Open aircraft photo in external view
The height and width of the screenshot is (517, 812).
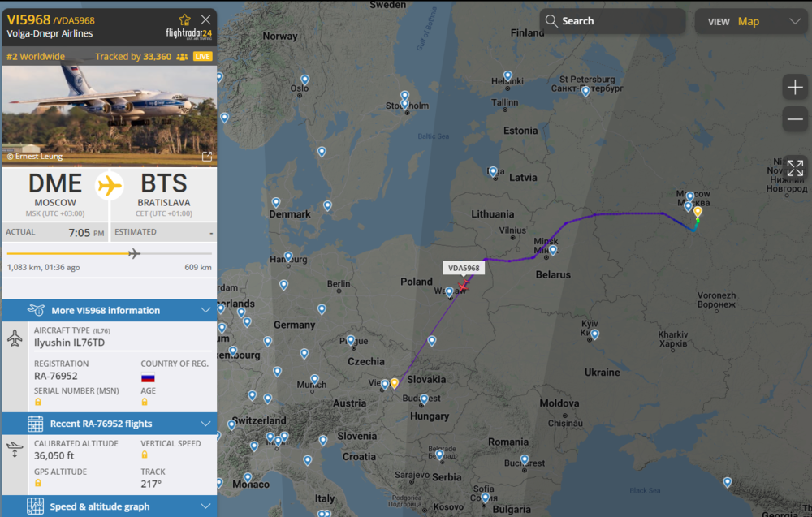click(x=207, y=156)
